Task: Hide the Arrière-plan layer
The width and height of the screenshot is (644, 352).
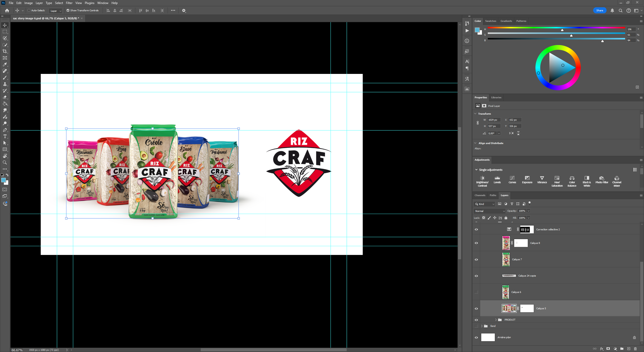Action: click(x=476, y=337)
